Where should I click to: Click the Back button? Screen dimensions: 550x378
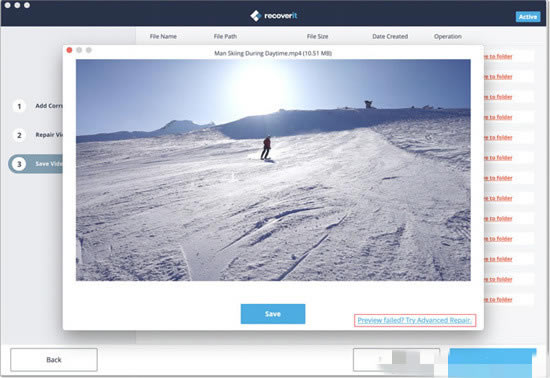[x=54, y=359]
